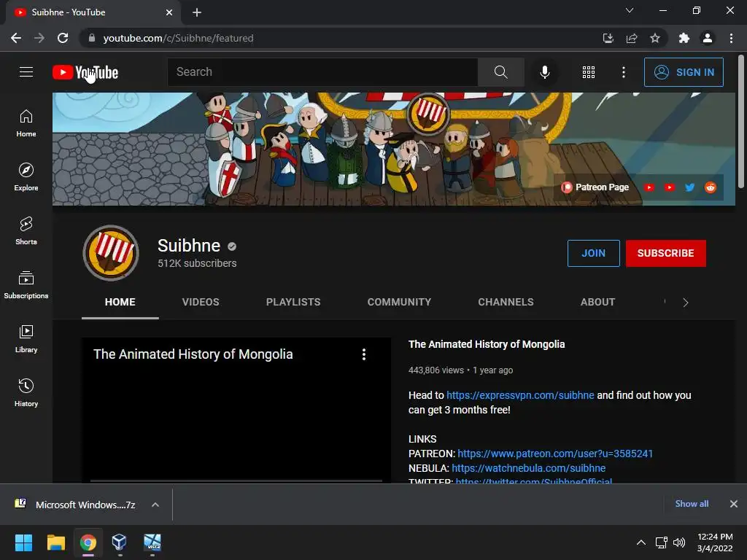The width and height of the screenshot is (747, 560).
Task: Open the YouTube apps grid
Action: click(x=589, y=72)
